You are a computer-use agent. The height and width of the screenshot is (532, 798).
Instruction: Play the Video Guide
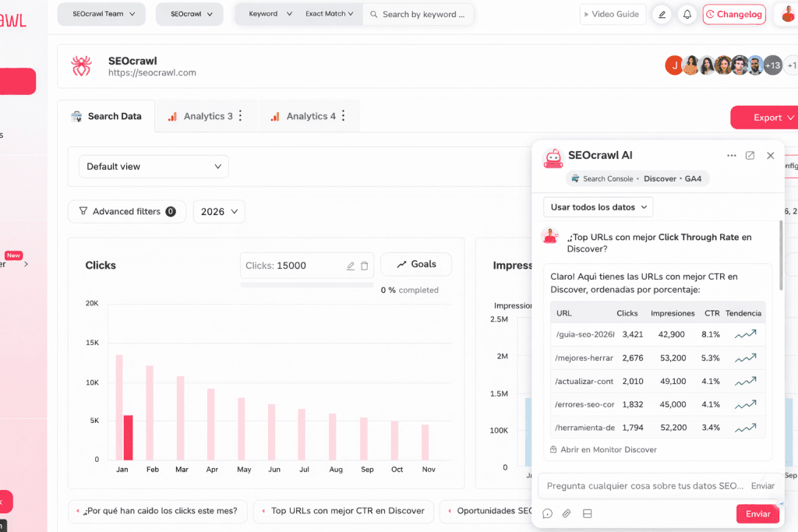pos(613,14)
